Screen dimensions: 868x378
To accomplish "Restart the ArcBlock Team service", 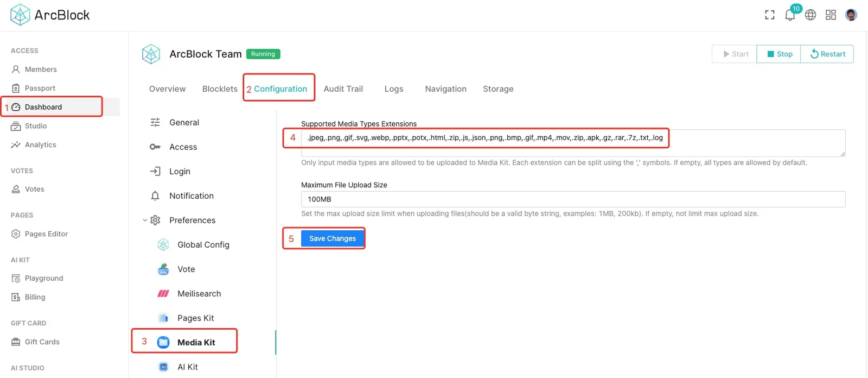I will tap(827, 54).
